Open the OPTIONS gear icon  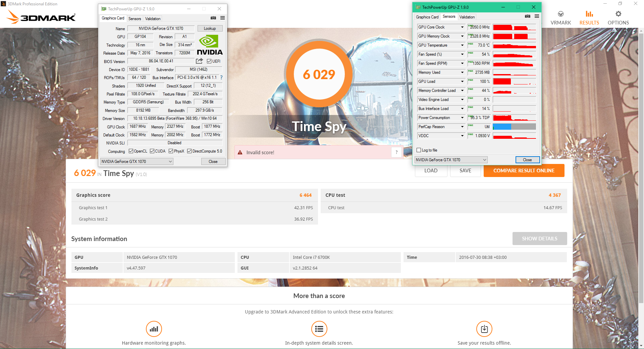(618, 14)
